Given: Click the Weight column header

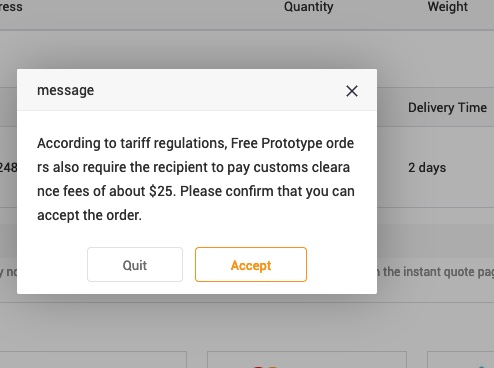Looking at the screenshot, I should pos(448,7).
